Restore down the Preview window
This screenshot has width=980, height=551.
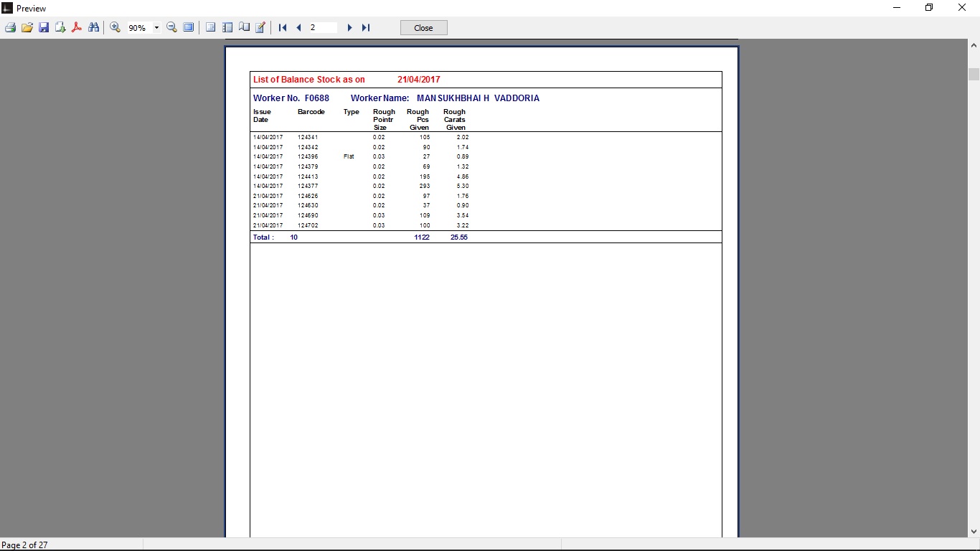929,8
